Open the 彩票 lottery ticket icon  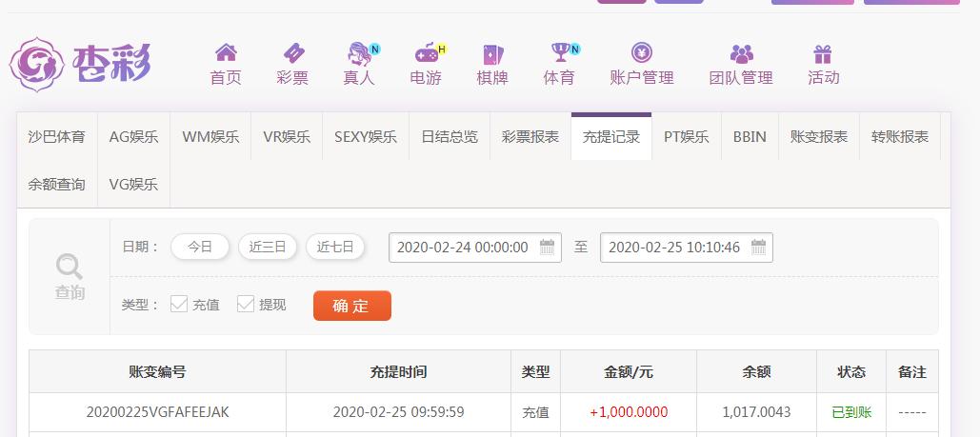tap(292, 52)
